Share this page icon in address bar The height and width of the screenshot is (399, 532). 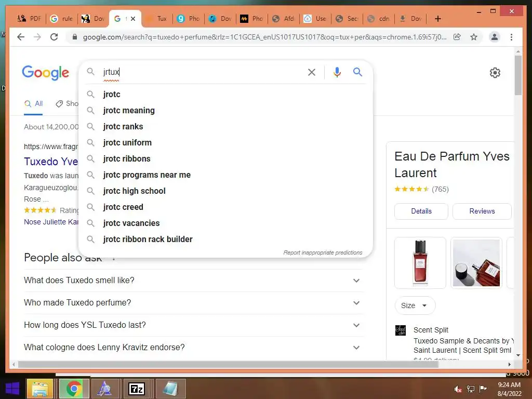click(x=457, y=37)
